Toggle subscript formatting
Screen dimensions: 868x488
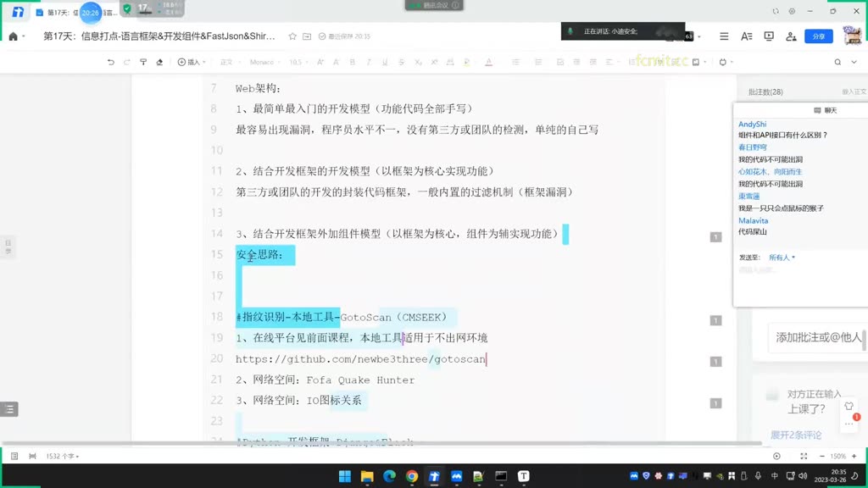(418, 62)
